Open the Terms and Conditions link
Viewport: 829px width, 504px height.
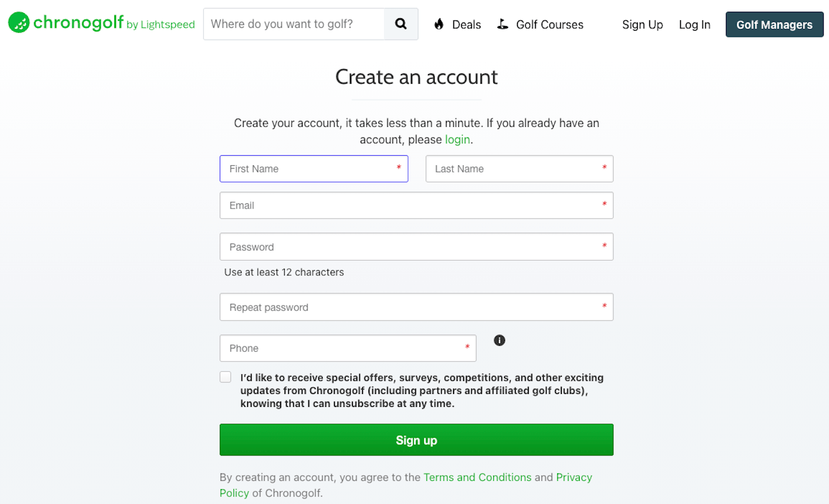point(477,477)
